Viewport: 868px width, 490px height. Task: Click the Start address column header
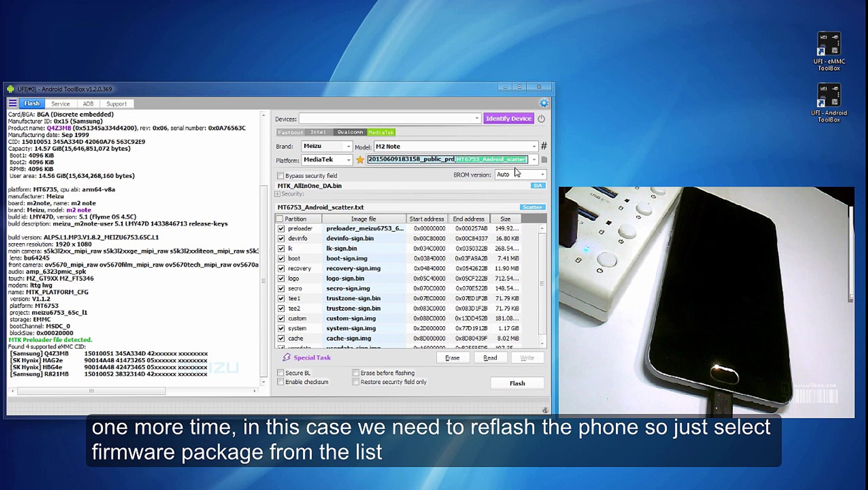click(x=427, y=219)
